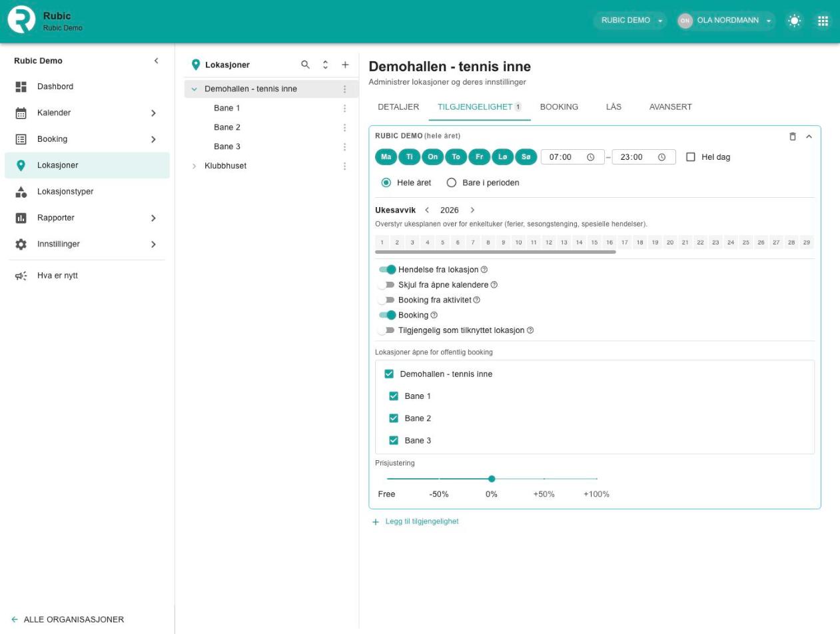Select week 12 in Ukesavvik
This screenshot has height=634, width=840.
(549, 242)
